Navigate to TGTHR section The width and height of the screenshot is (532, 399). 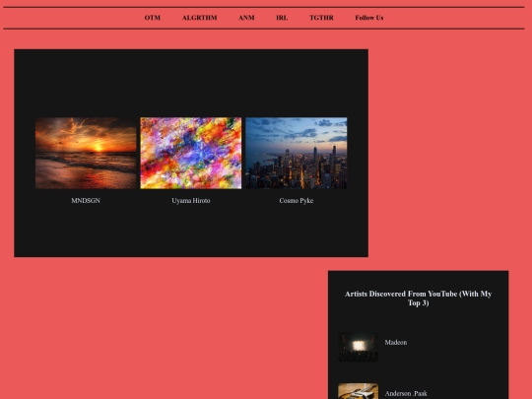pyautogui.click(x=321, y=18)
